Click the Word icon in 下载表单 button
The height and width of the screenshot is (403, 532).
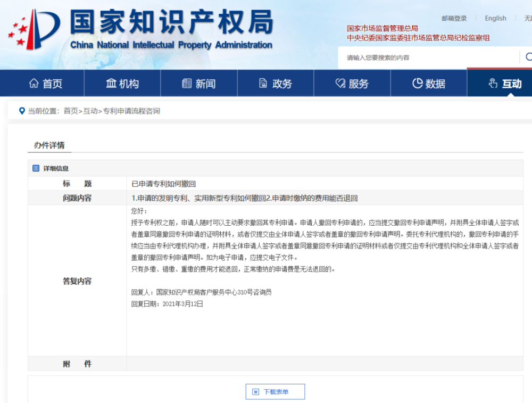point(256,392)
